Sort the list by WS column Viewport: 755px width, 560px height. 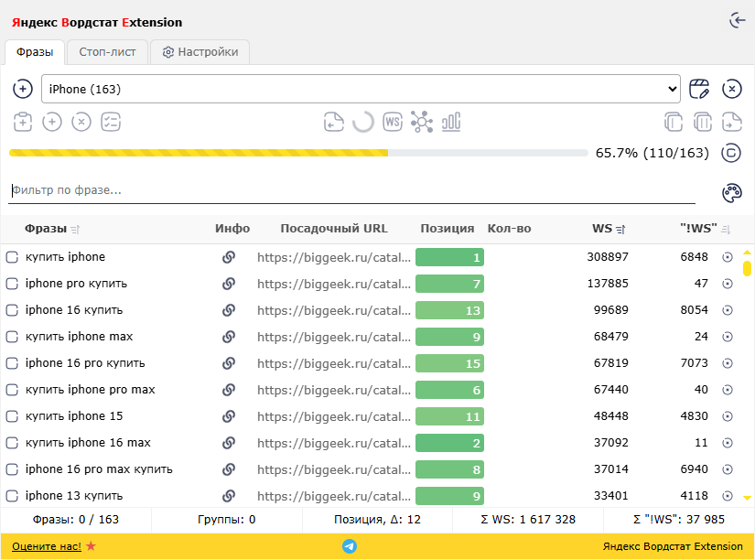(x=620, y=230)
